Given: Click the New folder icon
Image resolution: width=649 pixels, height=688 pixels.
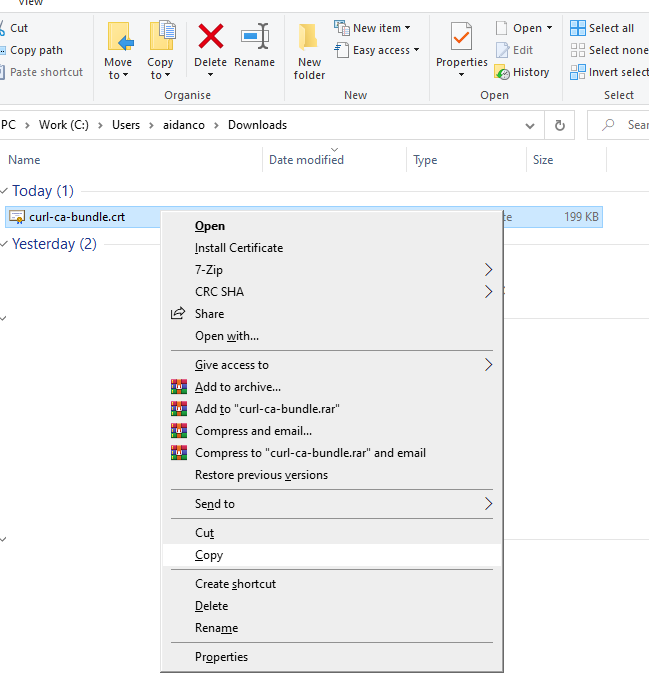Looking at the screenshot, I should coord(309,38).
